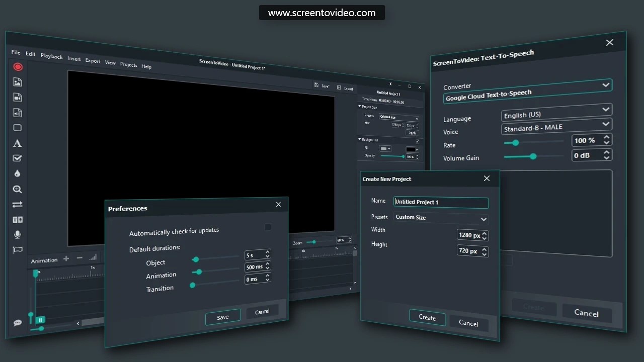The width and height of the screenshot is (644, 362).
Task: Insert an image using the picture file icon
Action: [18, 82]
